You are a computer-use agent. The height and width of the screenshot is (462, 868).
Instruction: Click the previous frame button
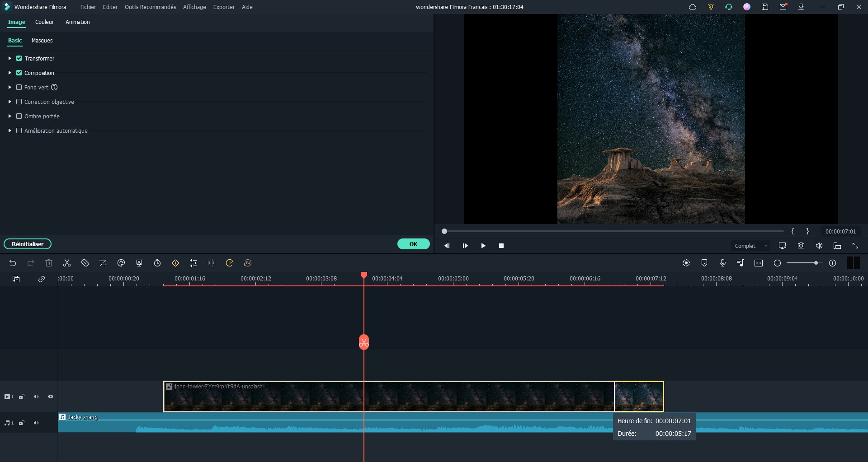[x=447, y=246]
